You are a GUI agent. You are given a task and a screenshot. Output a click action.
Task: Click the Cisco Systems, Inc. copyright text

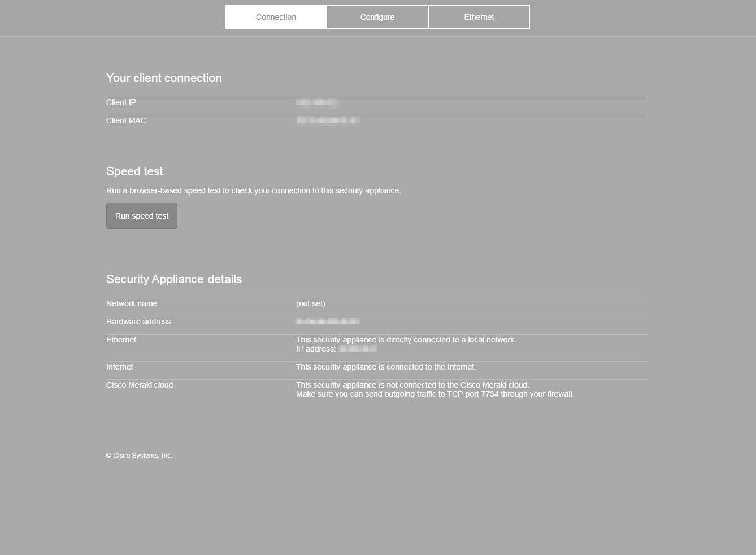click(x=139, y=455)
